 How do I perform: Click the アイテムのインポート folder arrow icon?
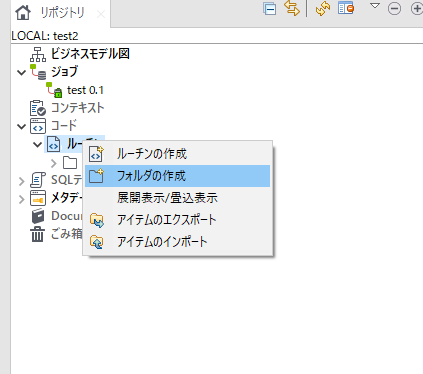(x=97, y=242)
